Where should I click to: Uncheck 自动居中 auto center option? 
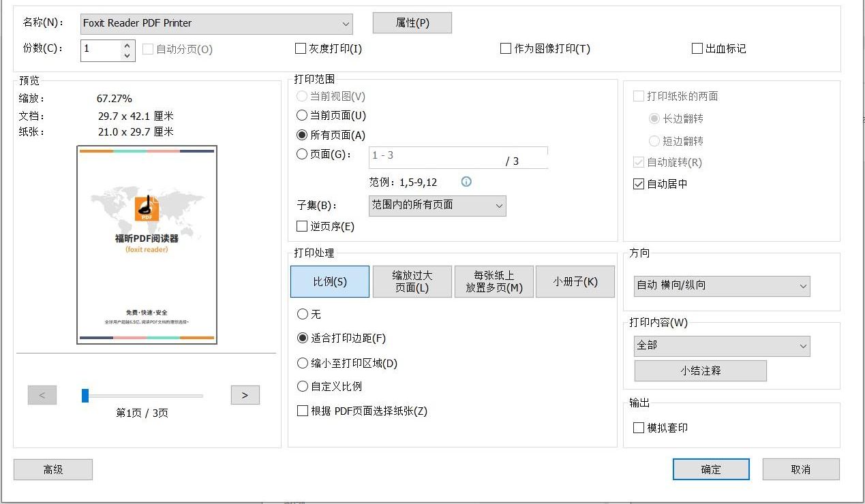click(639, 183)
